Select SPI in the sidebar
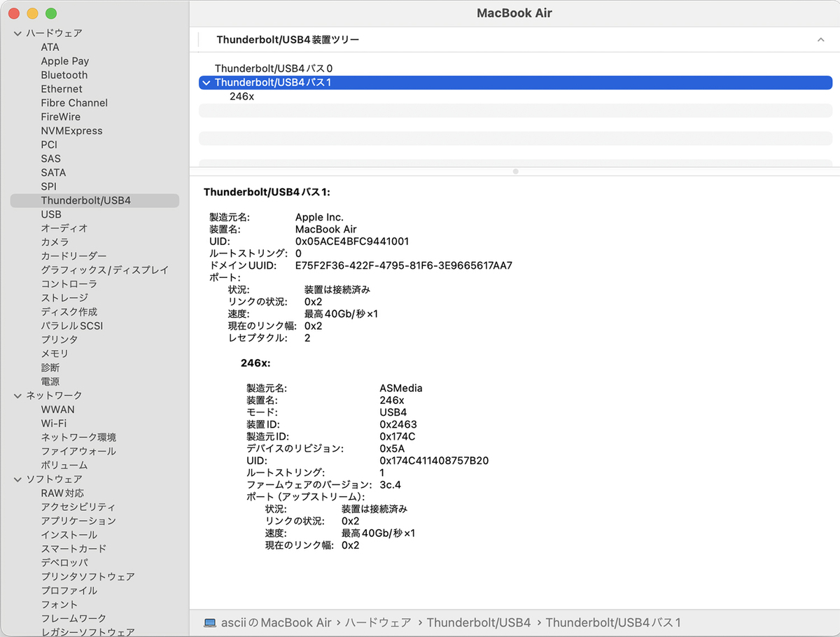Viewport: 840px width, 637px height. (48, 186)
